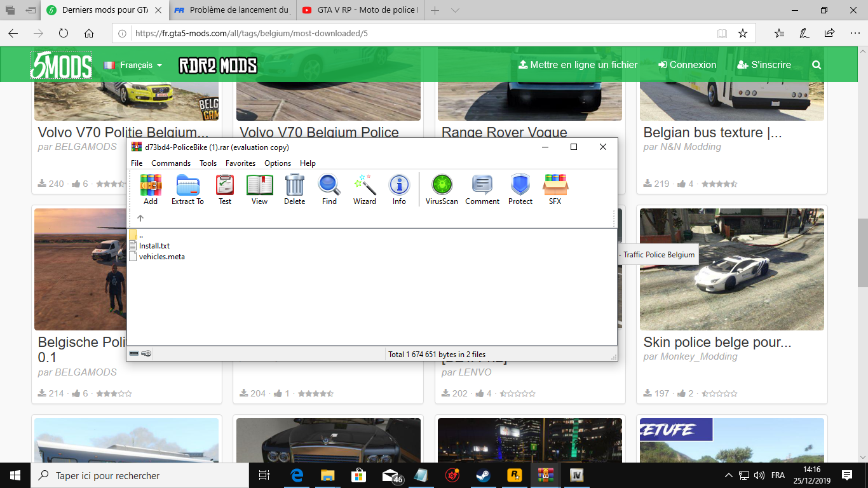Run Test on the archive
Image resolution: width=868 pixels, height=488 pixels.
point(225,189)
